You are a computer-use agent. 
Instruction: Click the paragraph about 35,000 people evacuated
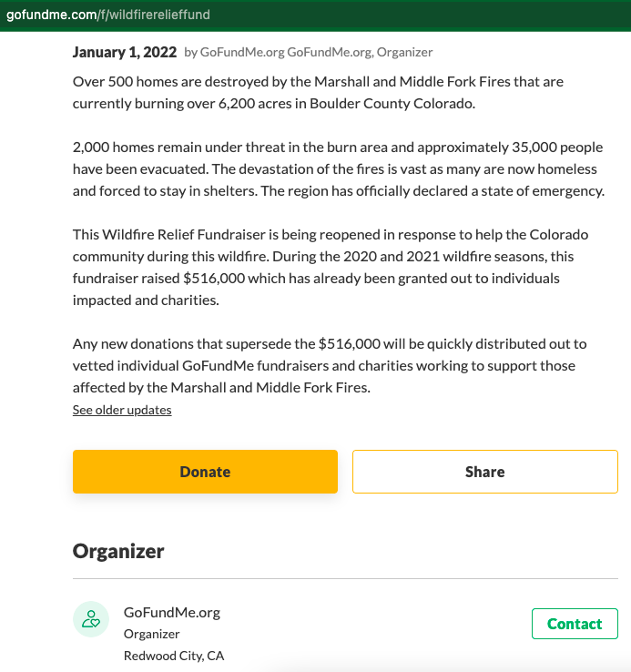tap(338, 168)
